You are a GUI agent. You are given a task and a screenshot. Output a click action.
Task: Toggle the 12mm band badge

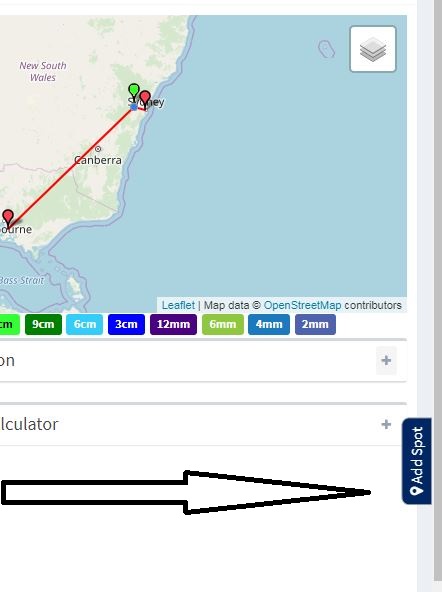click(173, 324)
